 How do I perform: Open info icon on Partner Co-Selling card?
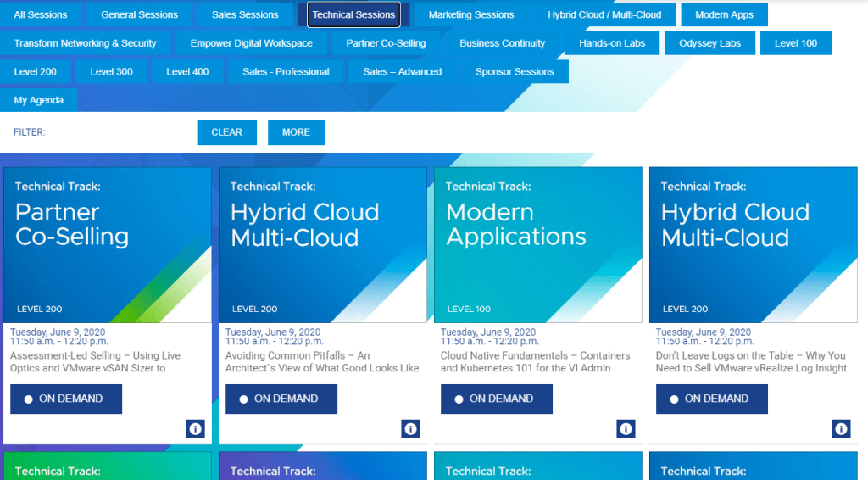click(195, 429)
